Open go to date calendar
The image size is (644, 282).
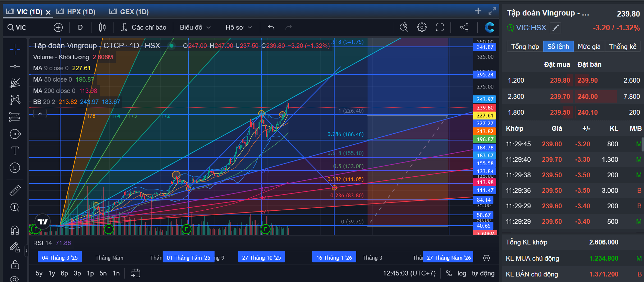click(x=136, y=273)
